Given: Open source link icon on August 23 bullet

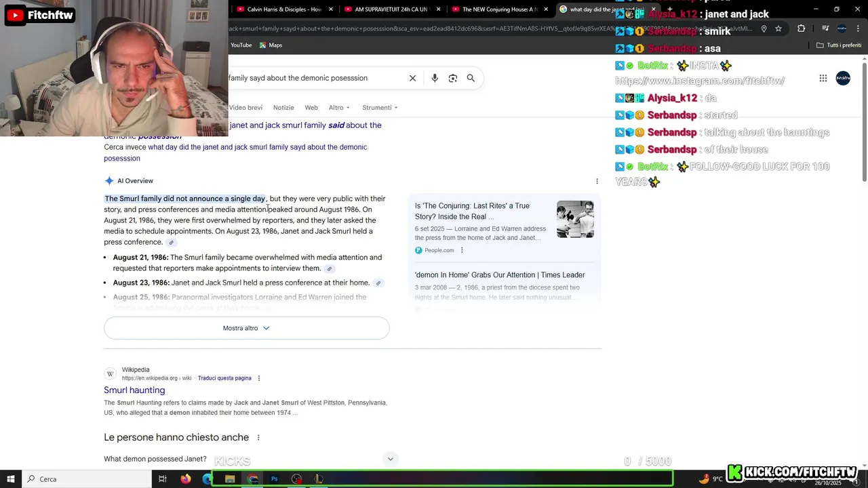Looking at the screenshot, I should (378, 283).
